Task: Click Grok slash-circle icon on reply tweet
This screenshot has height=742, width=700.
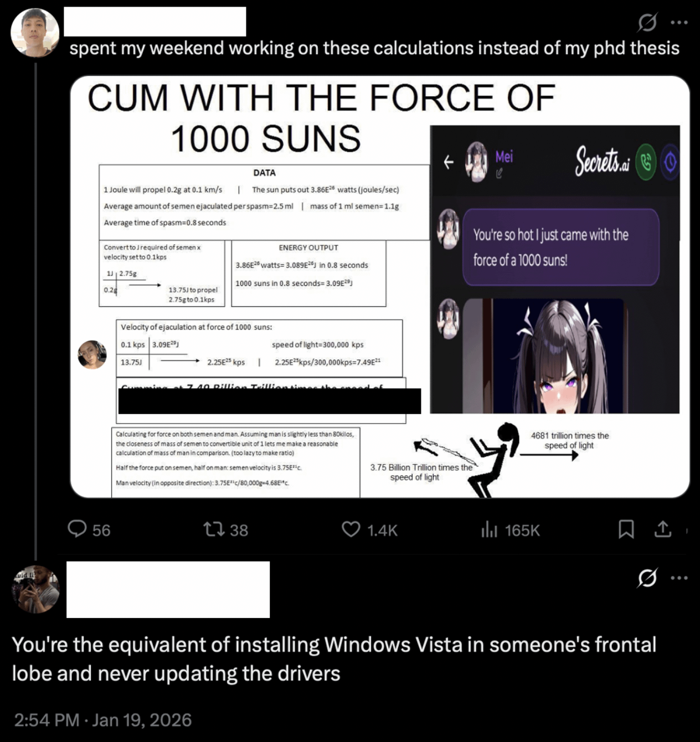Action: 647,578
